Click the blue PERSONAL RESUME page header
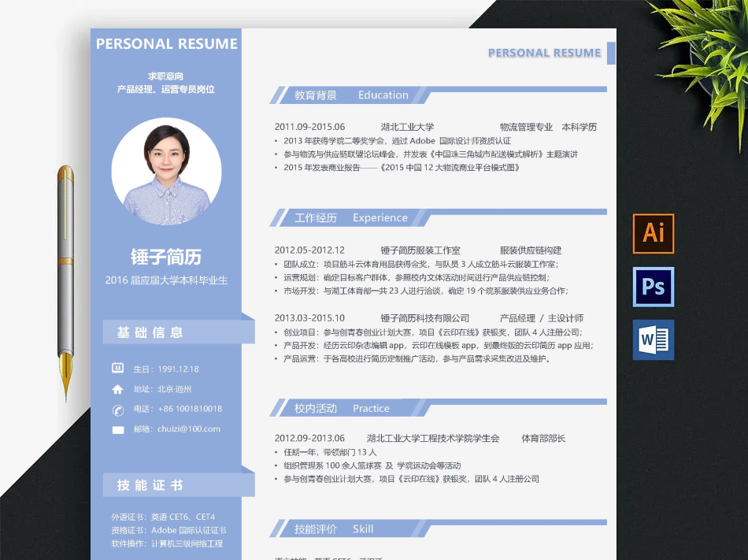This screenshot has width=748, height=560. [544, 53]
